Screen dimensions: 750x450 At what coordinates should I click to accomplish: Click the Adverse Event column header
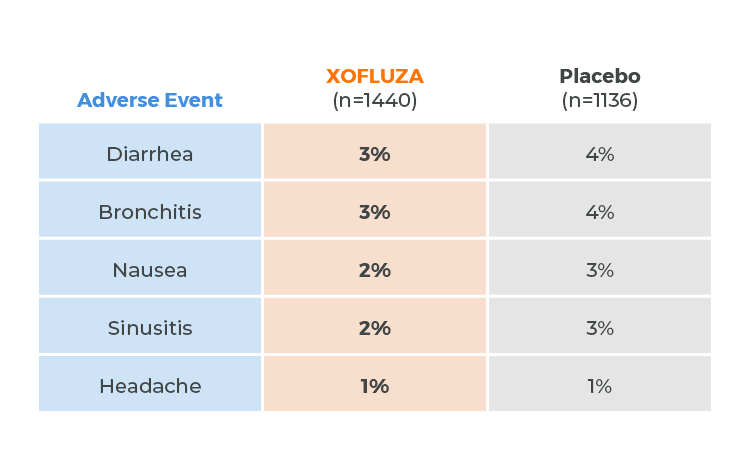click(150, 100)
